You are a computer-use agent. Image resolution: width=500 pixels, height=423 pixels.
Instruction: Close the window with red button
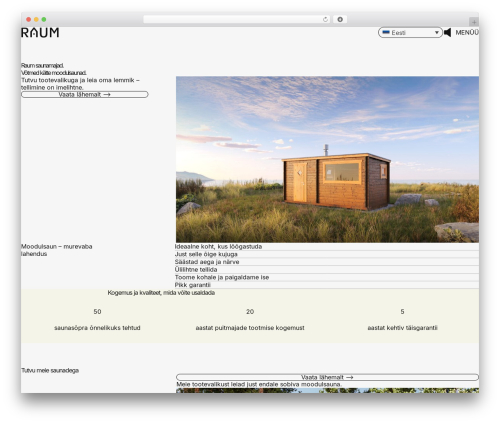point(29,19)
